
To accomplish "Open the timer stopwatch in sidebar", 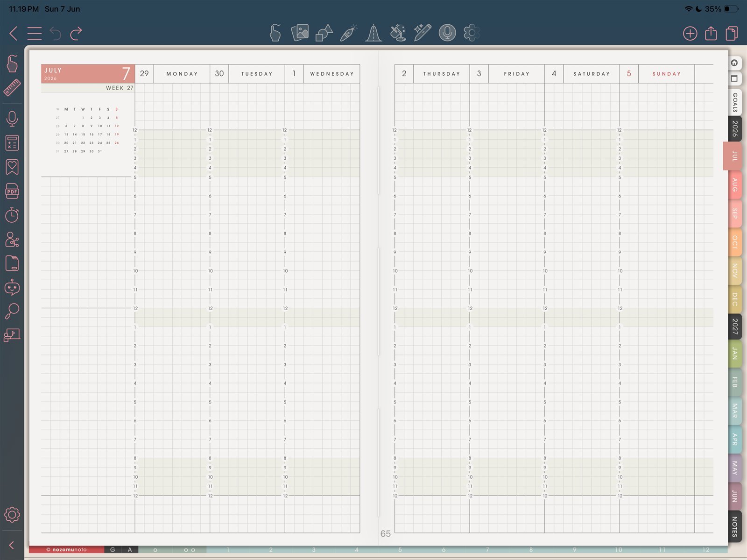I will point(12,215).
